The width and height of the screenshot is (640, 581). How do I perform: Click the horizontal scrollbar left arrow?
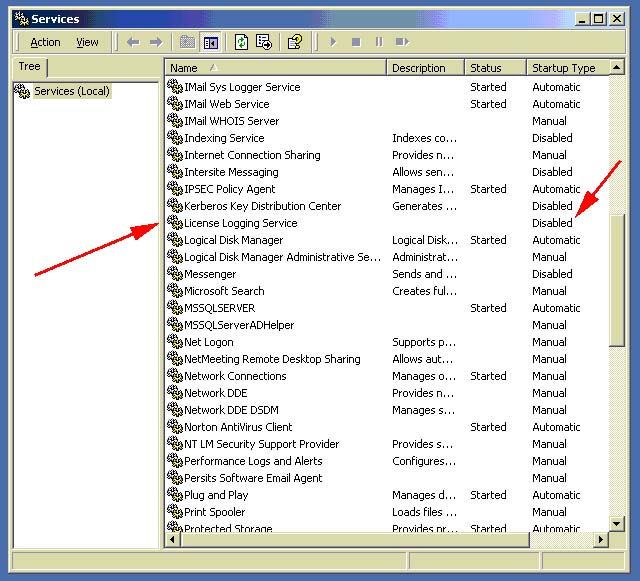click(173, 540)
